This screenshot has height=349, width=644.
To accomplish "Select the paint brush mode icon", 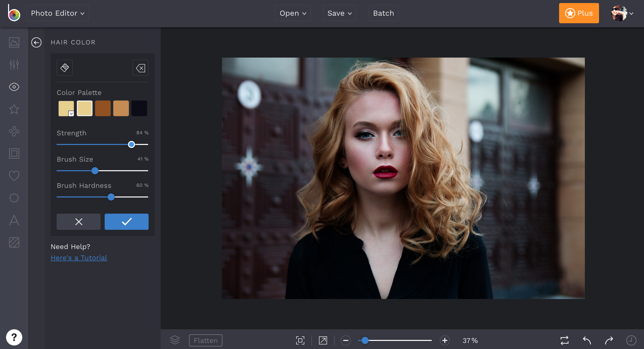I will click(x=65, y=68).
